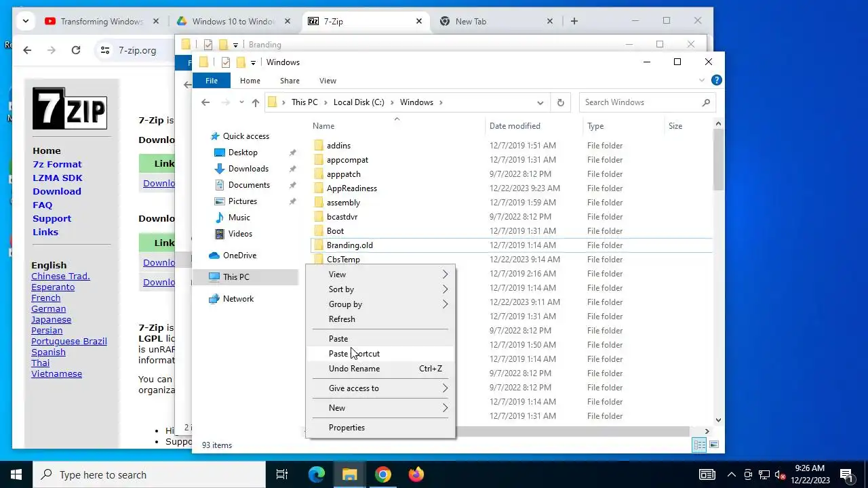Open new Chrome tab plus button

574,21
